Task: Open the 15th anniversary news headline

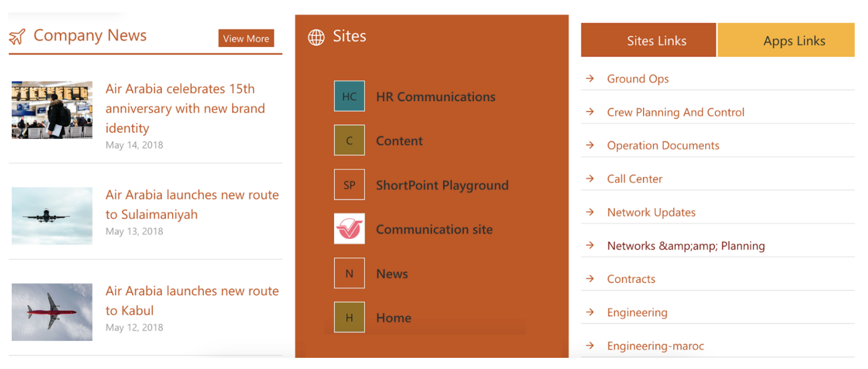Action: click(x=185, y=108)
